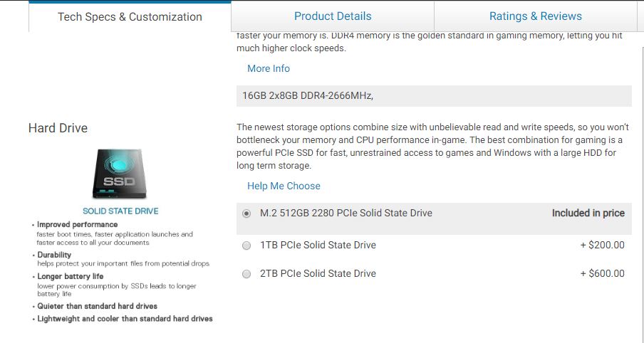Viewport: 644px width, 343px height.
Task: Click the Lightweight and cooler bullet
Action: tap(125, 319)
